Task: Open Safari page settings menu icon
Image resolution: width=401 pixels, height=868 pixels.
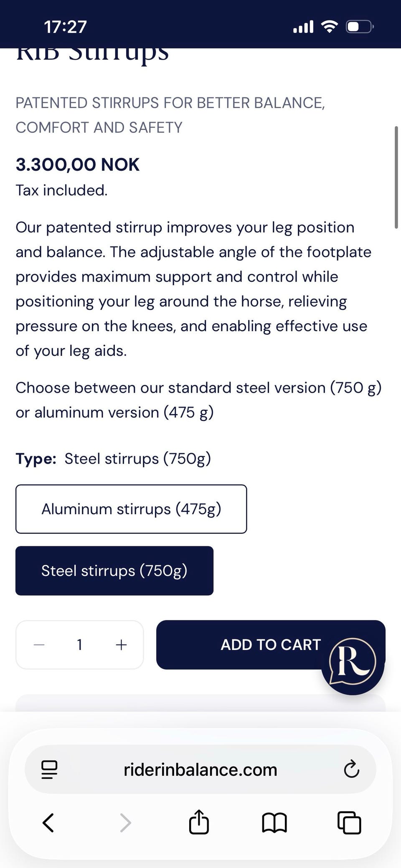Action: coord(49,769)
